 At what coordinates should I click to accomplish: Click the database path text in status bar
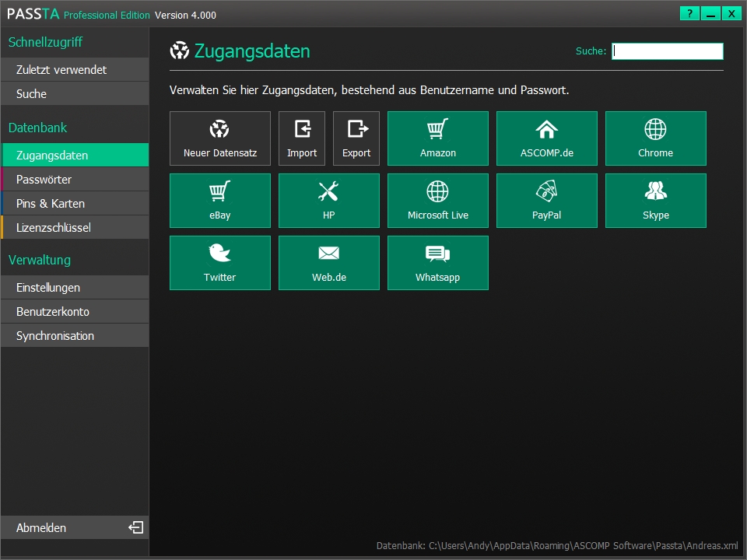(x=557, y=546)
